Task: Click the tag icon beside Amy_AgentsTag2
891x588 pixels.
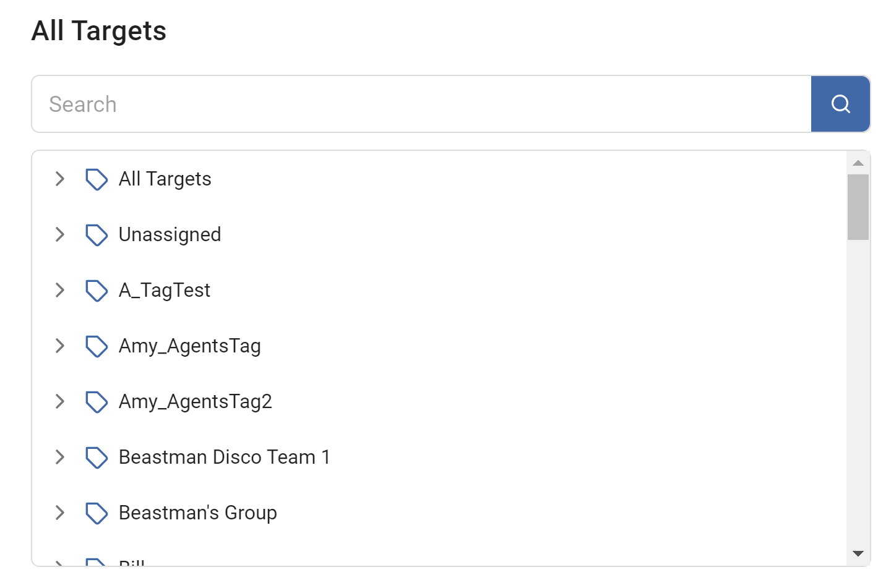Action: pos(97,402)
